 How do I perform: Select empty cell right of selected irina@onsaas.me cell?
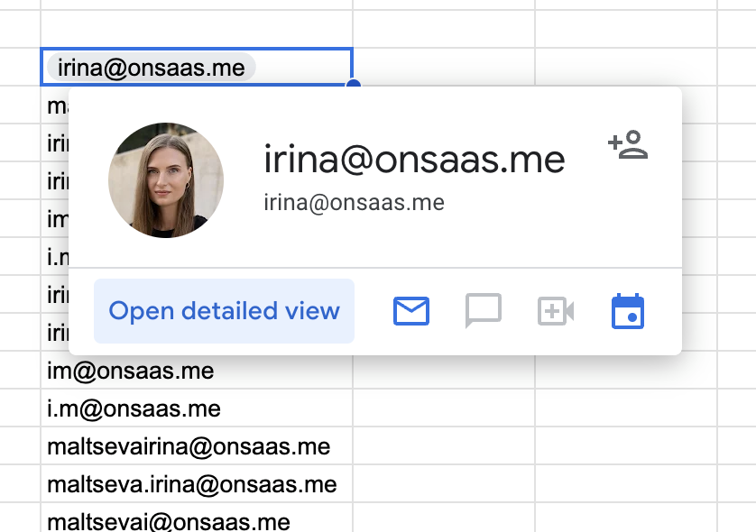[x=444, y=67]
